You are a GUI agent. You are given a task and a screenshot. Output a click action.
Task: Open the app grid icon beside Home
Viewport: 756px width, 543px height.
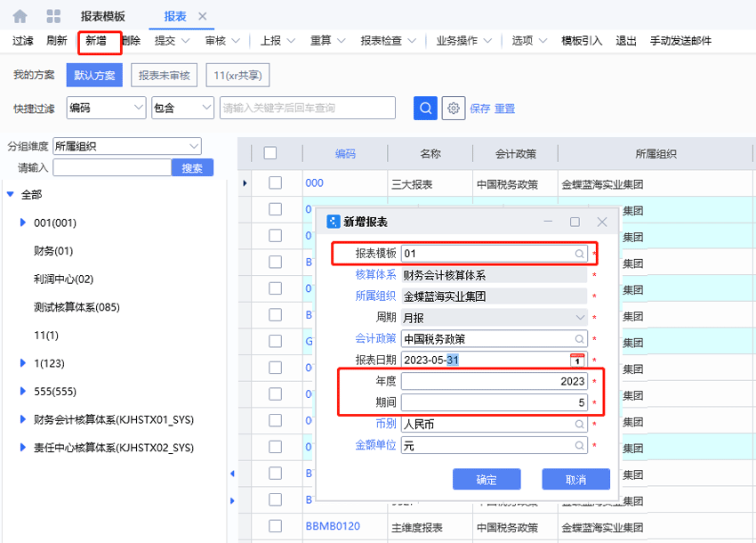[55, 14]
